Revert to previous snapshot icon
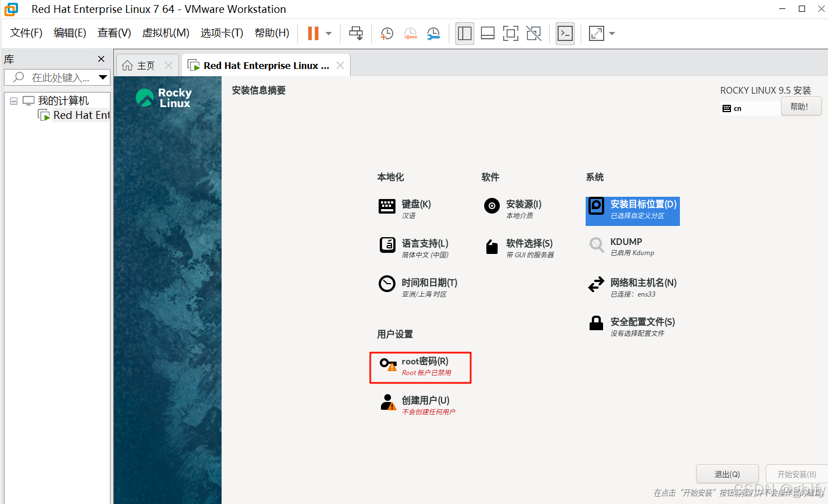This screenshot has width=828, height=504. 410,34
